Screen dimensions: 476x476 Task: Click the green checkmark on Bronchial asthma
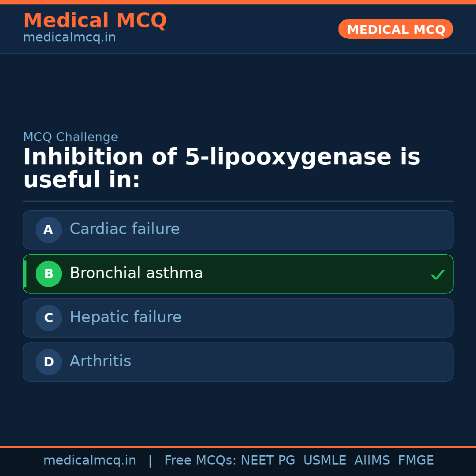(437, 275)
